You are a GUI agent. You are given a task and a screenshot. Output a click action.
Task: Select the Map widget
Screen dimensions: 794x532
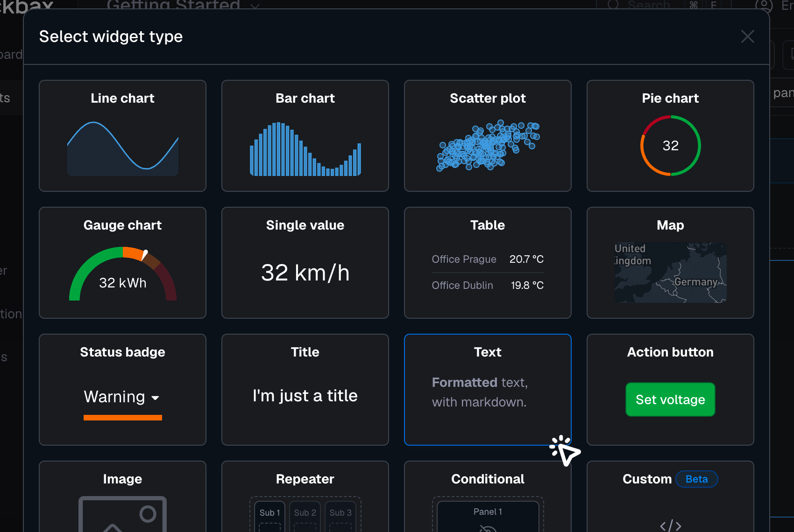(670, 263)
